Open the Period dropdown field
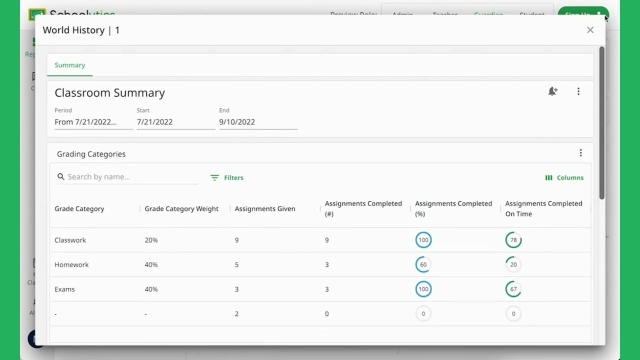 tap(93, 122)
